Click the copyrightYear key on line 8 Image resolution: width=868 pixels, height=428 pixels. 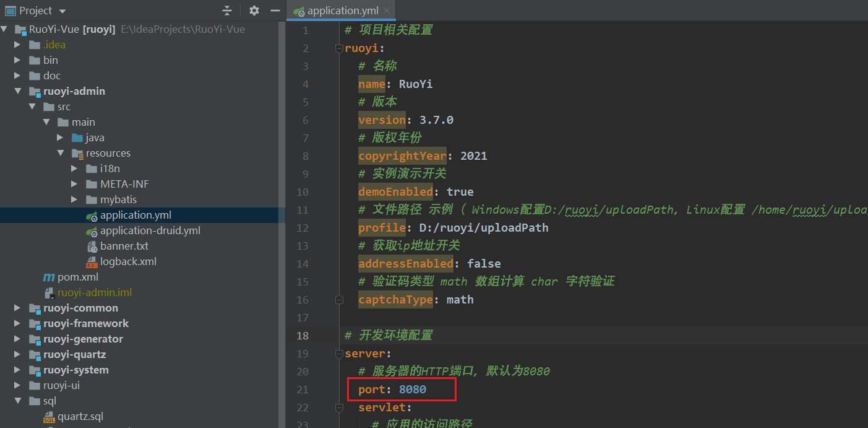(x=402, y=156)
